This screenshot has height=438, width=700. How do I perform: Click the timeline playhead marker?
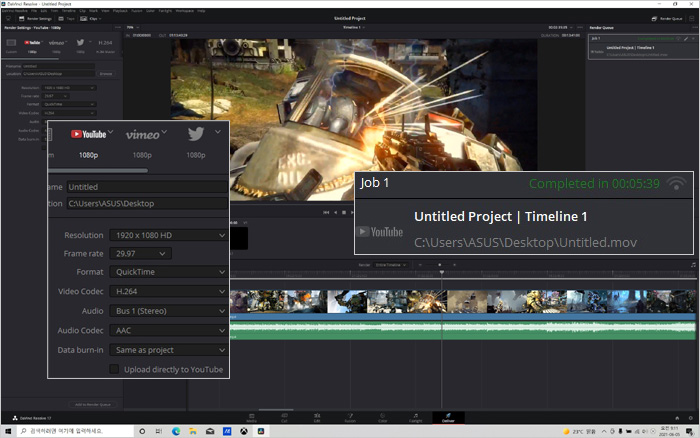click(442, 272)
